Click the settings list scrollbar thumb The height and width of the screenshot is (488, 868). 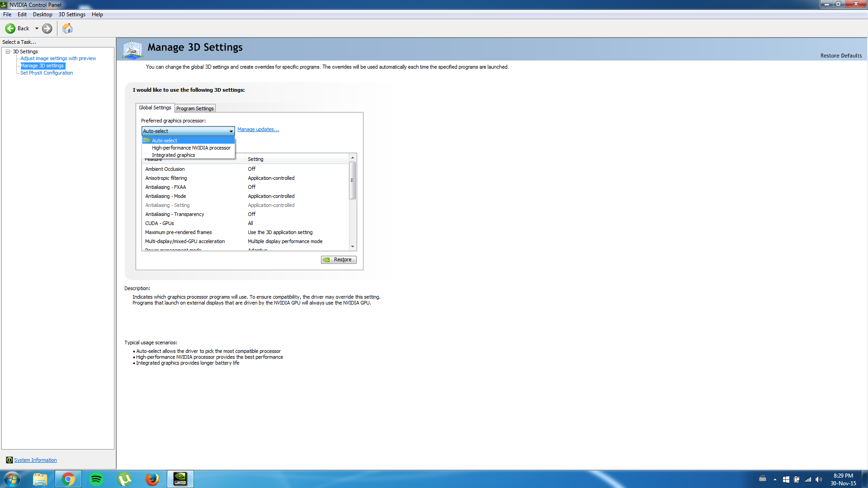(353, 180)
